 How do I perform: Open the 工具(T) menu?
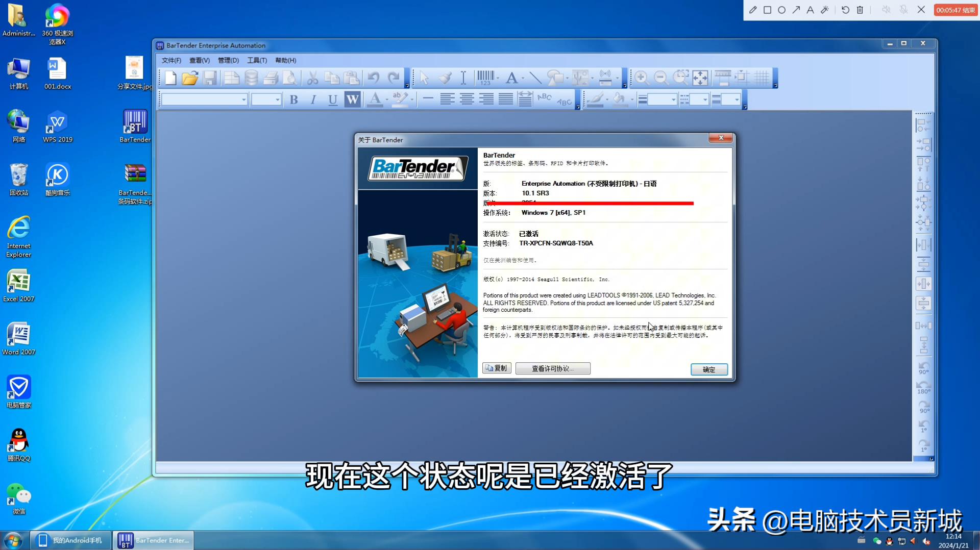point(257,60)
